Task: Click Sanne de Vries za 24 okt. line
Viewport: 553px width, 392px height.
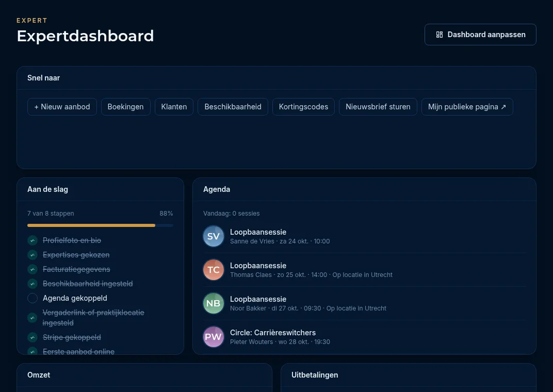Action: tap(280, 241)
